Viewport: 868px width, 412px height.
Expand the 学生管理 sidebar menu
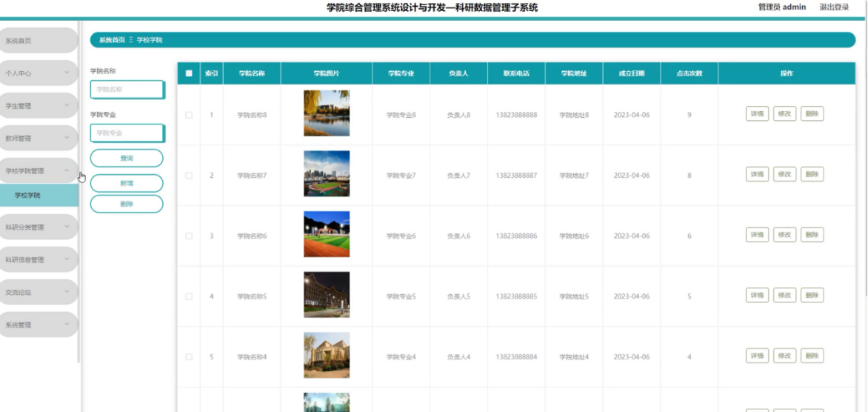pyautogui.click(x=39, y=105)
